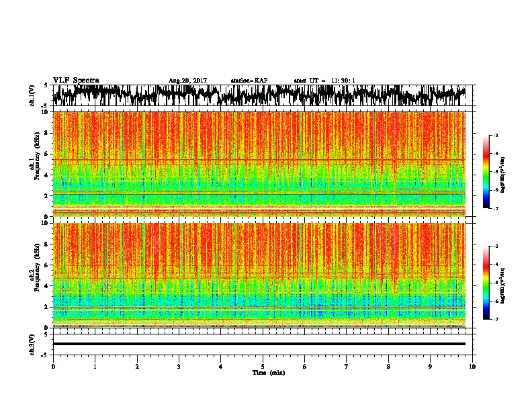Click the ch.1 color scale bar

coord(486,172)
